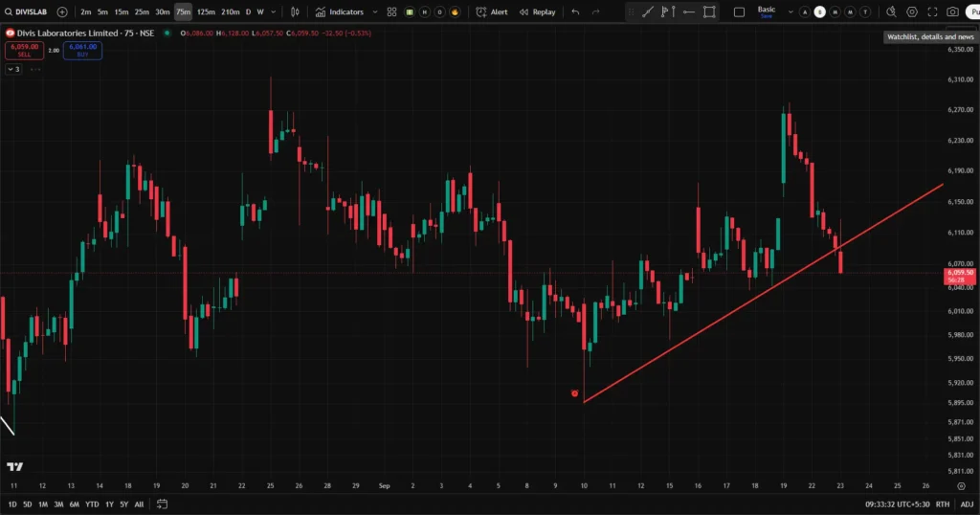This screenshot has width=980, height=515.
Task: Open the Replay mode
Action: coord(537,12)
